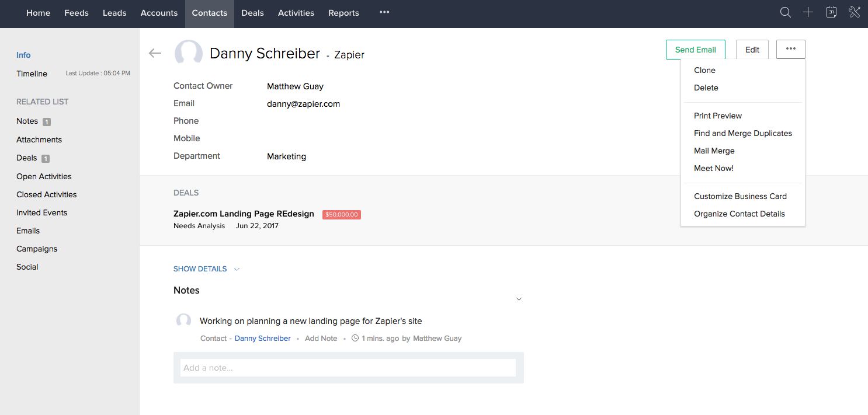The height and width of the screenshot is (415, 868).
Task: Click the clock icon in note details
Action: pos(355,339)
